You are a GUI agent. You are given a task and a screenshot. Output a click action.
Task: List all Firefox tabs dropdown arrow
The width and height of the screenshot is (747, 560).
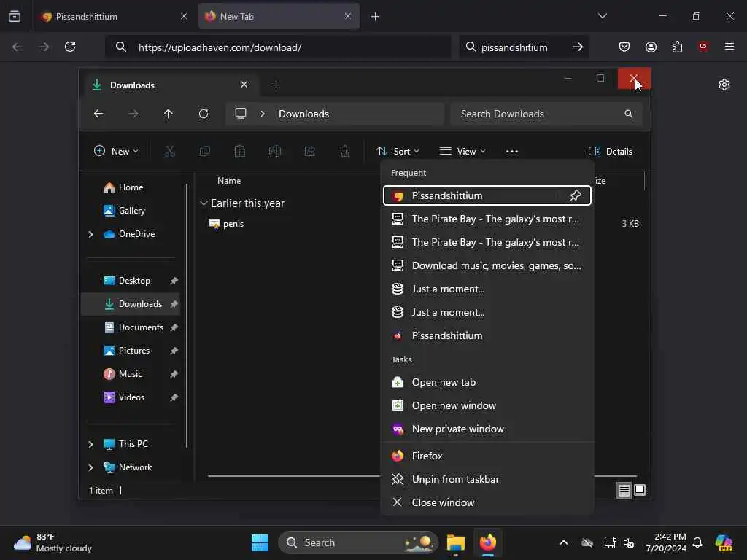602,16
